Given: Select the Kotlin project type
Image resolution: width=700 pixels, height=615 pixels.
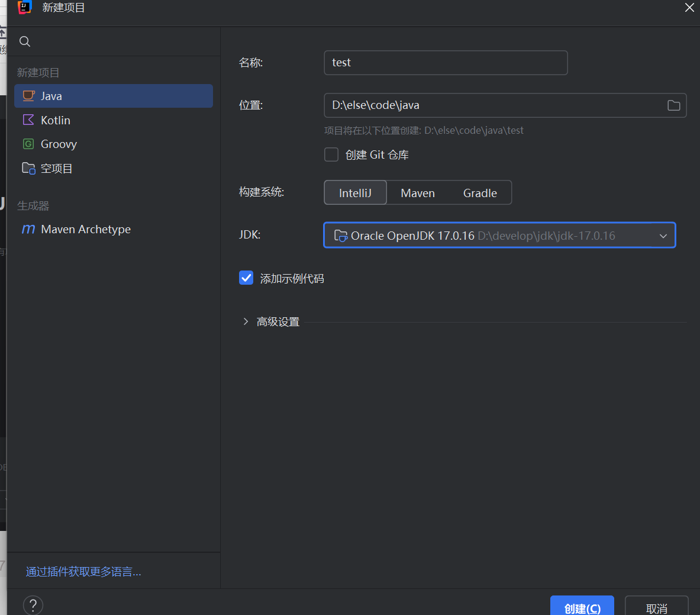Looking at the screenshot, I should coord(114,120).
